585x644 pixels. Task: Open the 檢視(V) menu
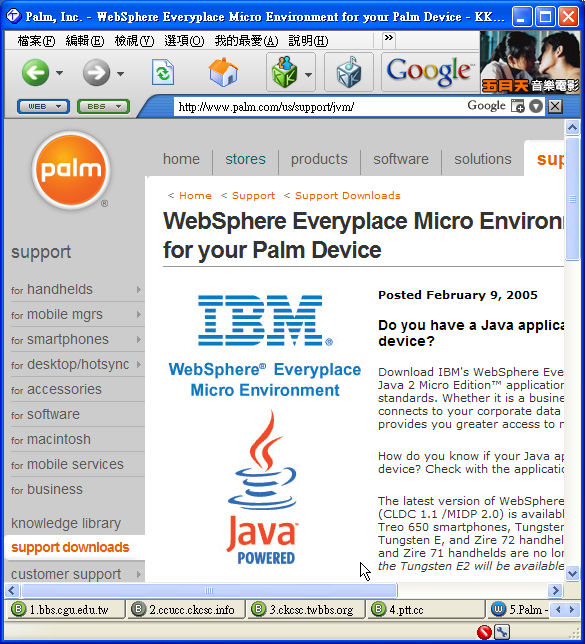pos(134,41)
